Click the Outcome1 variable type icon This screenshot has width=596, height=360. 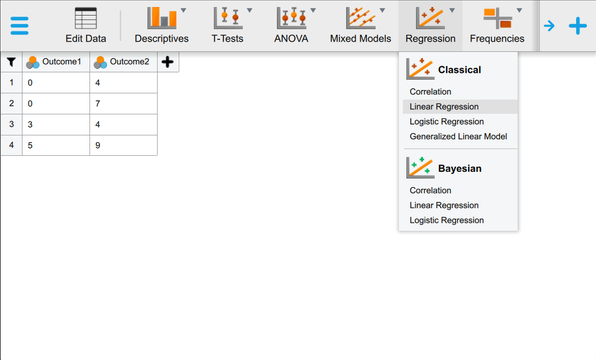[x=33, y=62]
